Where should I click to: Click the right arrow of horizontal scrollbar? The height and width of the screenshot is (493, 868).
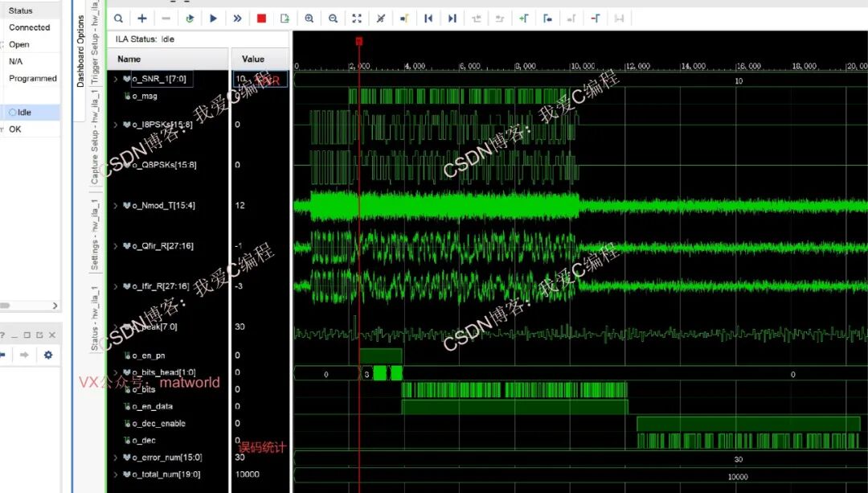click(55, 306)
